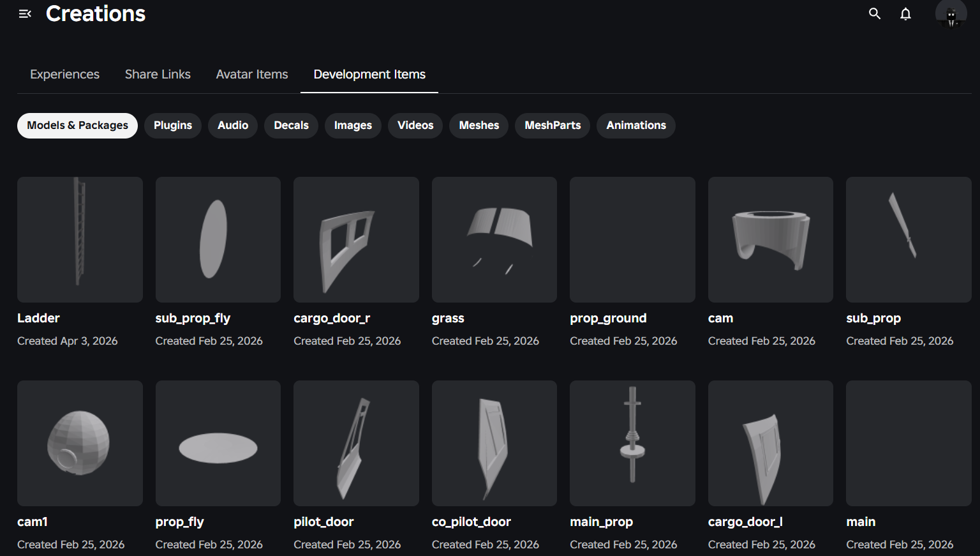Image resolution: width=980 pixels, height=556 pixels.
Task: Open the user avatar profile menu
Action: [x=951, y=13]
